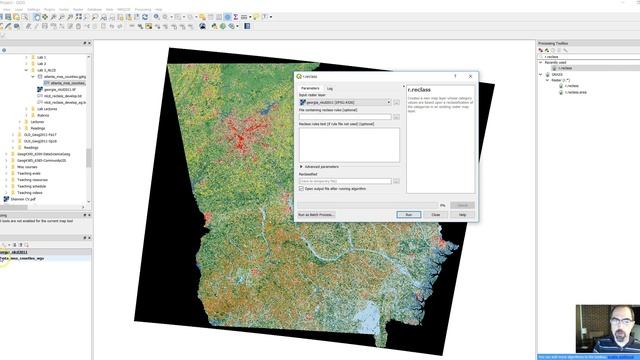Open the Processing menu

(142, 9)
